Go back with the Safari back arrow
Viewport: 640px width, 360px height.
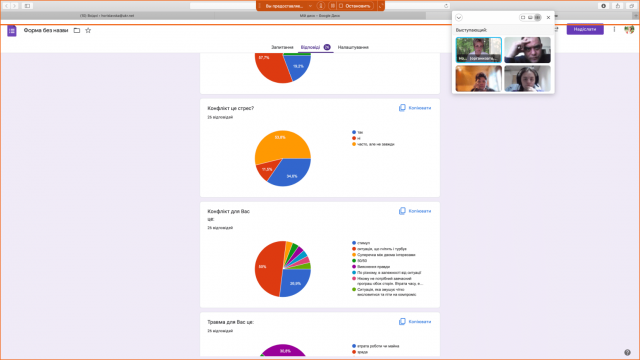tap(6, 6)
